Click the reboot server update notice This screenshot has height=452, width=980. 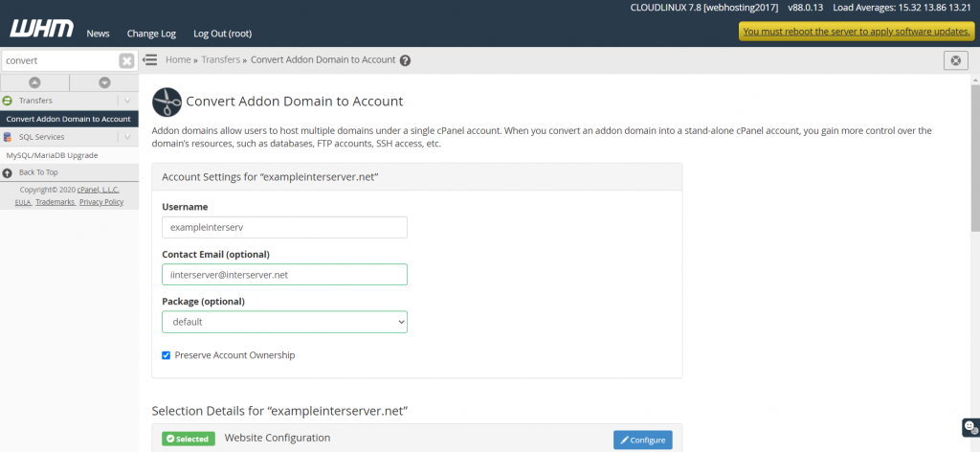pyautogui.click(x=857, y=32)
